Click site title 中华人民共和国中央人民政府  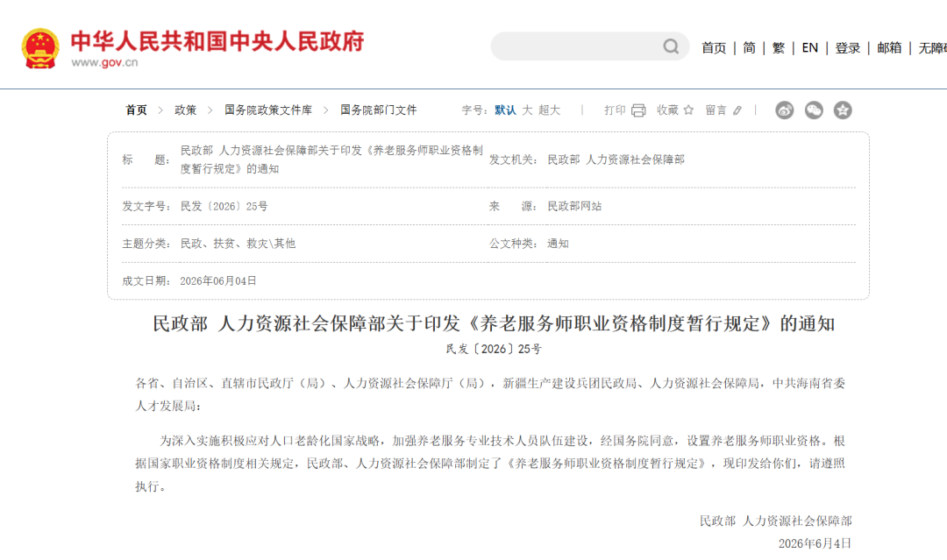[x=217, y=41]
